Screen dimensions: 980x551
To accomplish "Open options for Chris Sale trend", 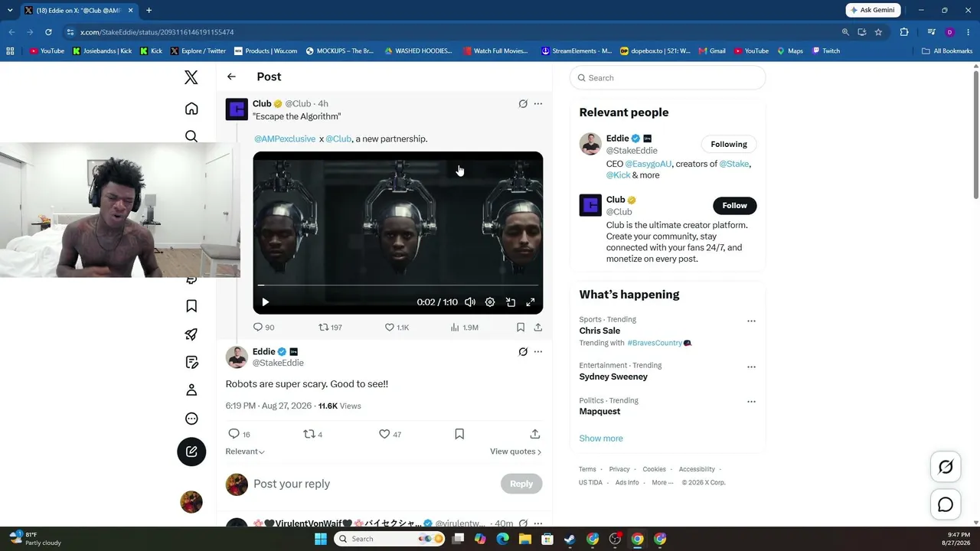I will point(751,321).
